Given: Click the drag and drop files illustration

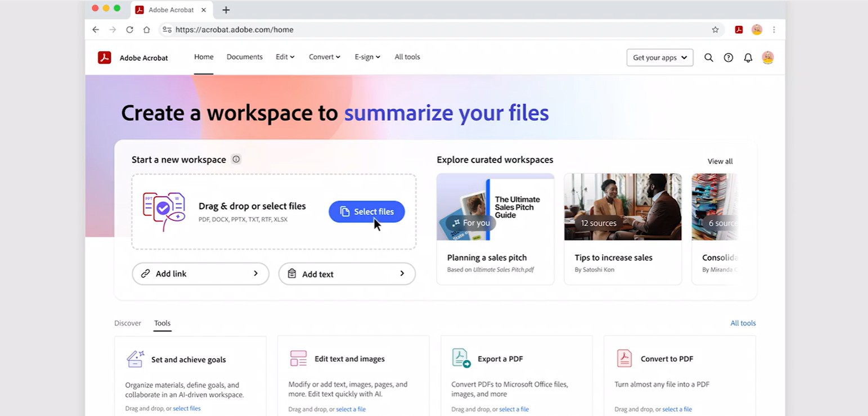Looking at the screenshot, I should pos(164,211).
